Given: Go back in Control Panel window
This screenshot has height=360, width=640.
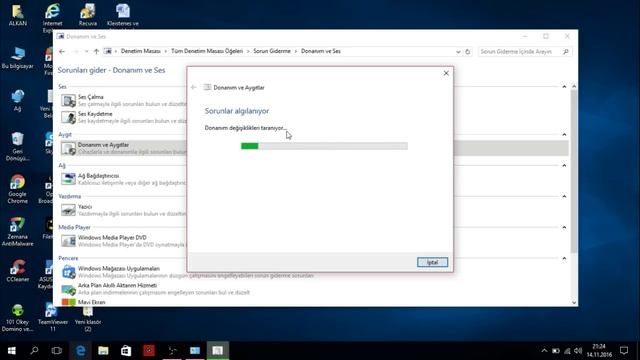Looking at the screenshot, I should click(x=62, y=51).
